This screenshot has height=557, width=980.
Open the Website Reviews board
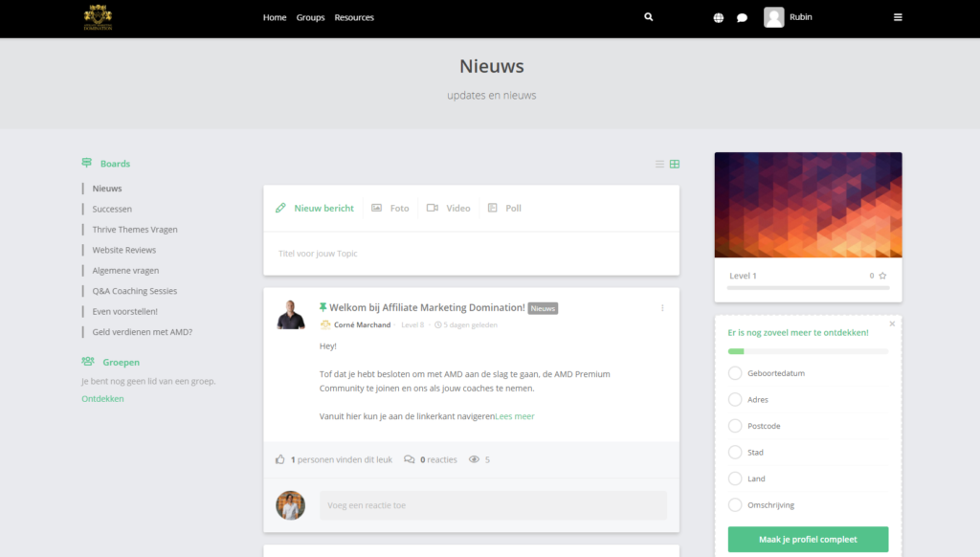click(x=124, y=250)
